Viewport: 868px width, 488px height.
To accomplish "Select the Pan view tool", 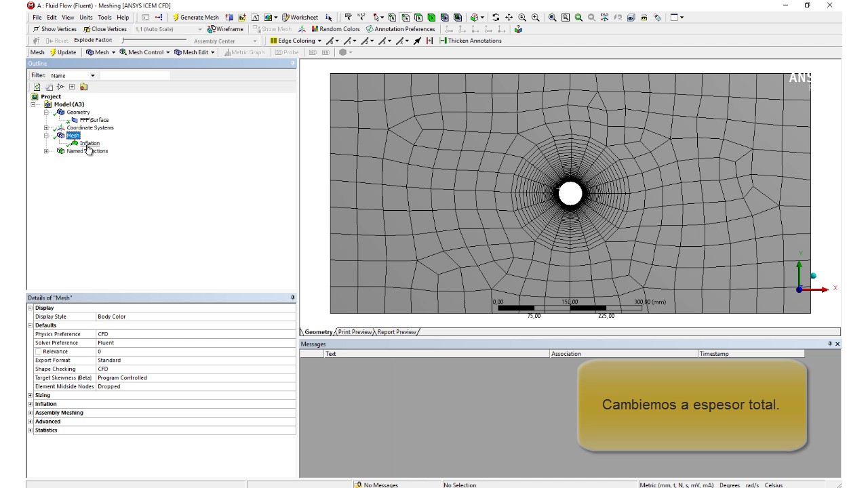I will pos(509,18).
